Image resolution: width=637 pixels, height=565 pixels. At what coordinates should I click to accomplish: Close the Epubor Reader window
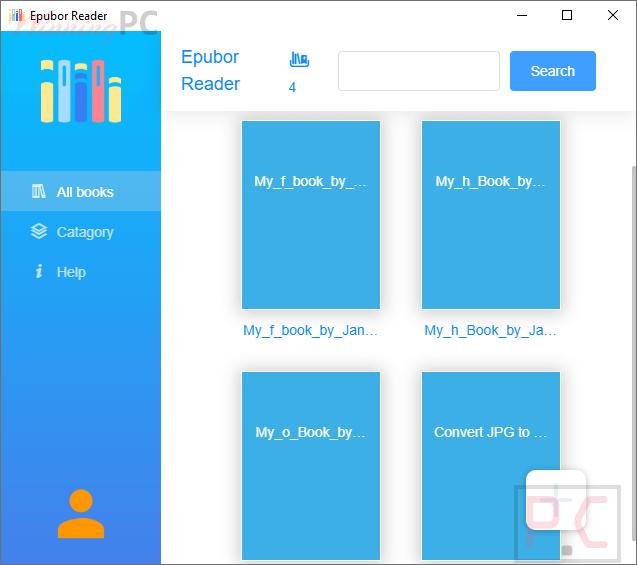click(613, 15)
